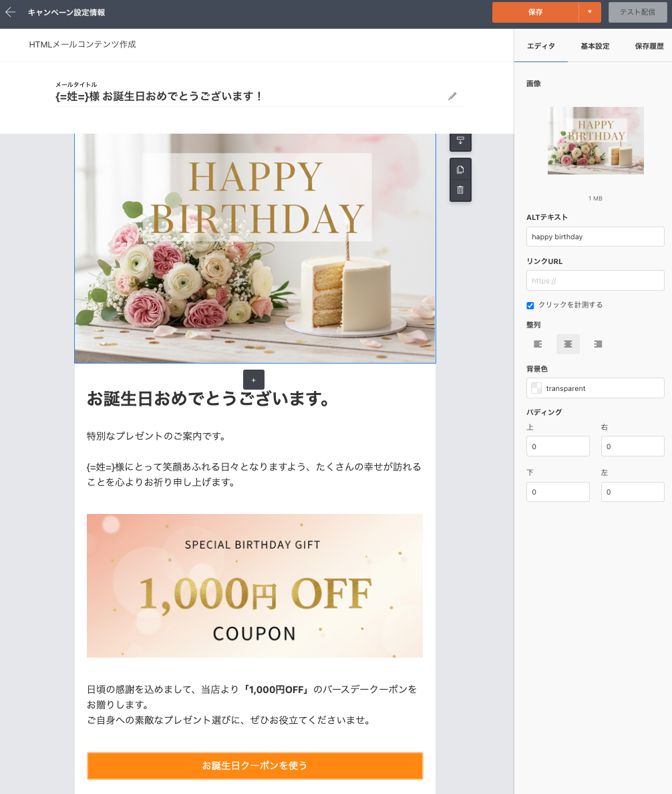Select the happy birthday image thumbnail
Viewport: 672px width, 794px height.
tap(595, 140)
